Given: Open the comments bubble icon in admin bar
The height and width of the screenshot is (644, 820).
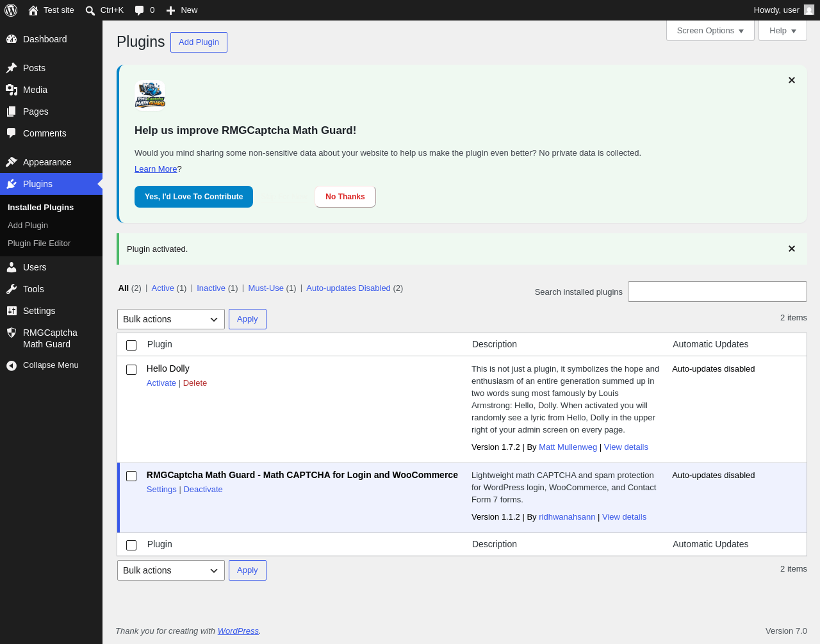Looking at the screenshot, I should point(139,10).
